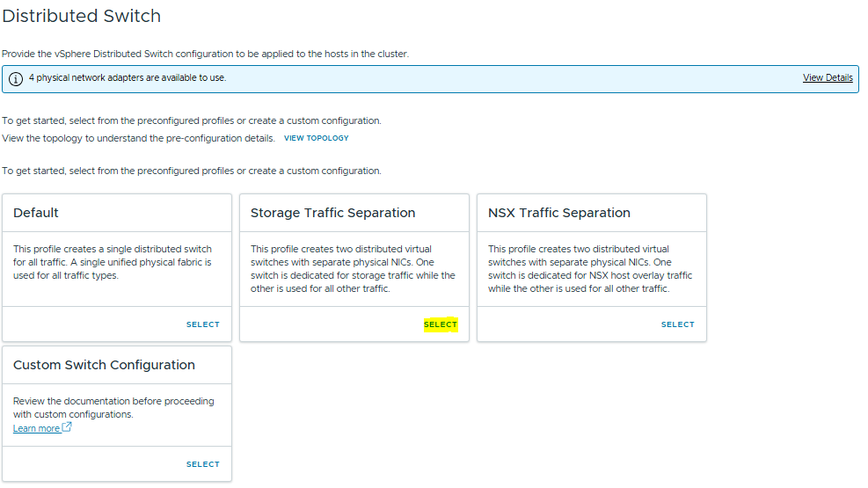This screenshot has height=488, width=868.
Task: Choose SELECT under Storage Traffic Separation
Action: coord(440,324)
